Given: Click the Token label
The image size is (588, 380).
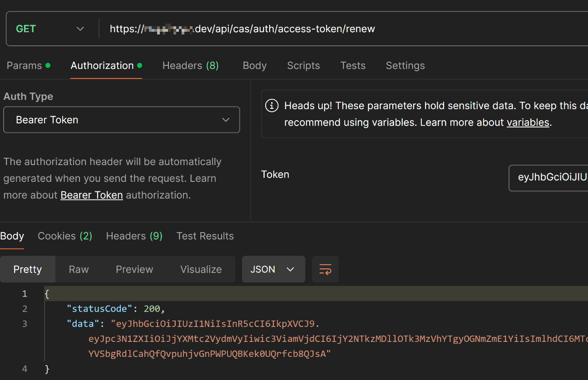Looking at the screenshot, I should (x=275, y=175).
